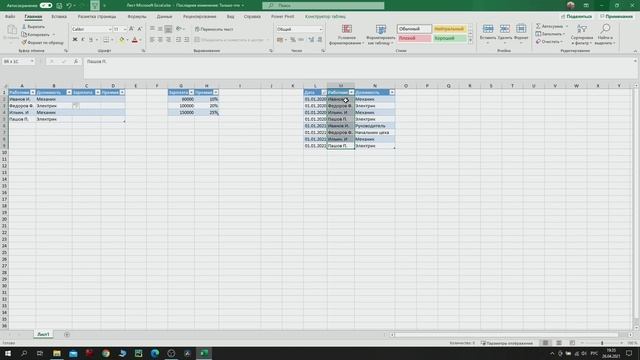The image size is (640, 360).
Task: Click the Align Left icon
Action: pyautogui.click(x=152, y=40)
